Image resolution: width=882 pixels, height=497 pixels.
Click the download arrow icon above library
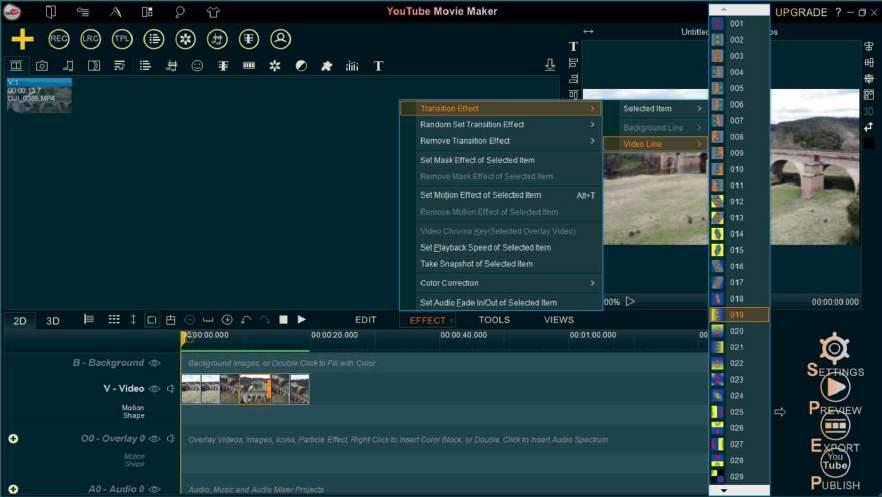pos(550,65)
